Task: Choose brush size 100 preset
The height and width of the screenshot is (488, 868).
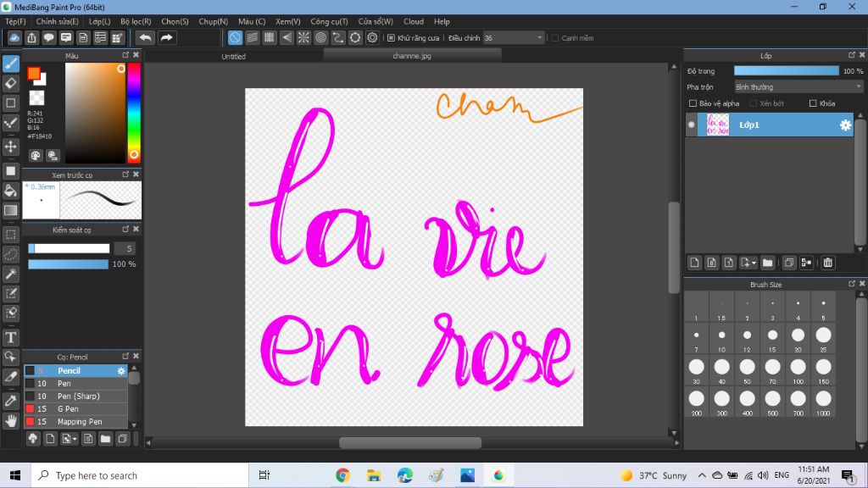Action: (x=798, y=371)
